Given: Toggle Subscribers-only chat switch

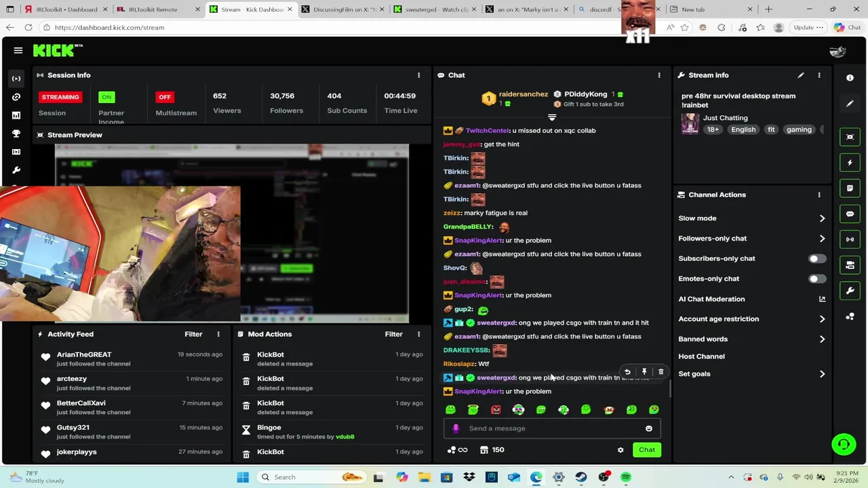Looking at the screenshot, I should (x=817, y=258).
